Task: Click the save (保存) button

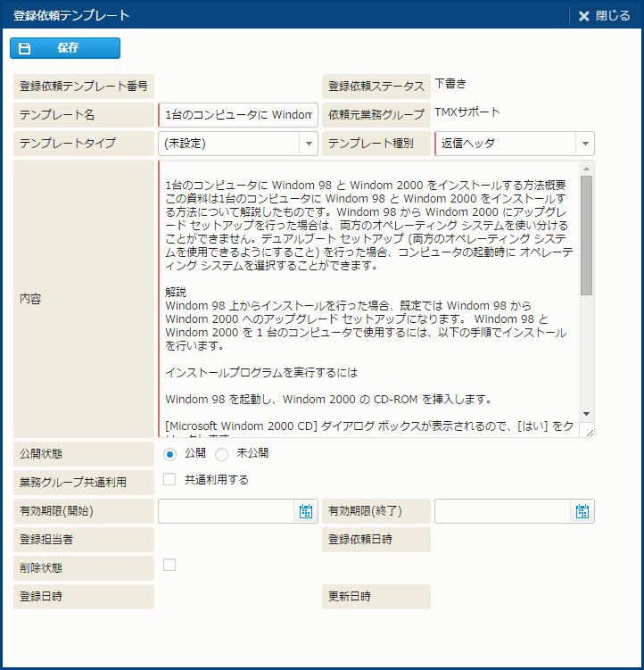Action: pyautogui.click(x=65, y=48)
